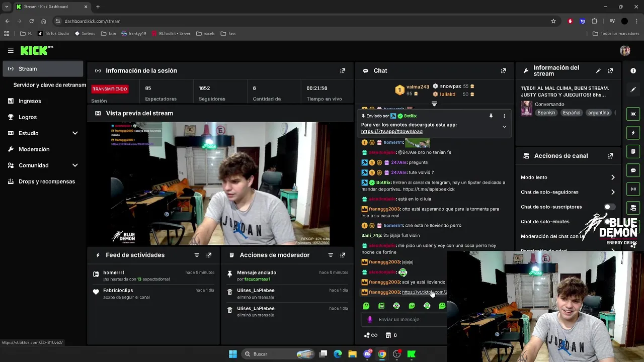Pop out the Feed de actividades panel
The height and width of the screenshot is (362, 644).
209,255
